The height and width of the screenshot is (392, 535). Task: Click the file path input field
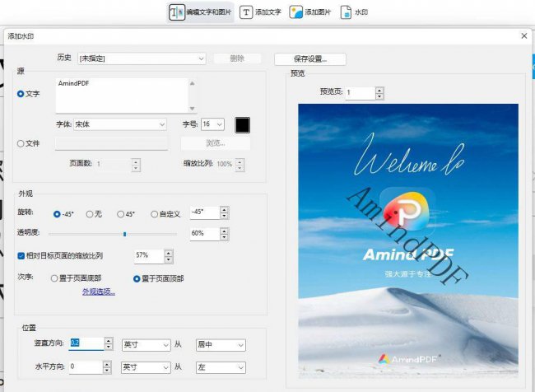pyautogui.click(x=111, y=143)
